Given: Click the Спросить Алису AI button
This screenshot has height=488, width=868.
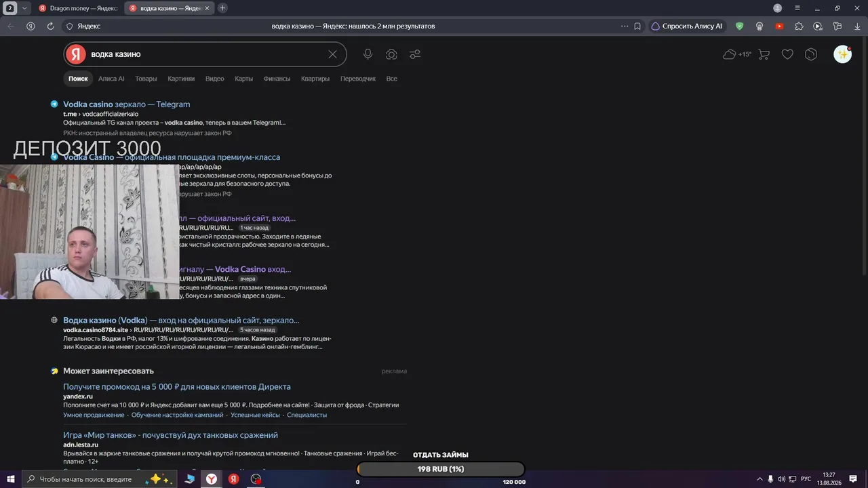Looking at the screenshot, I should pos(687,26).
